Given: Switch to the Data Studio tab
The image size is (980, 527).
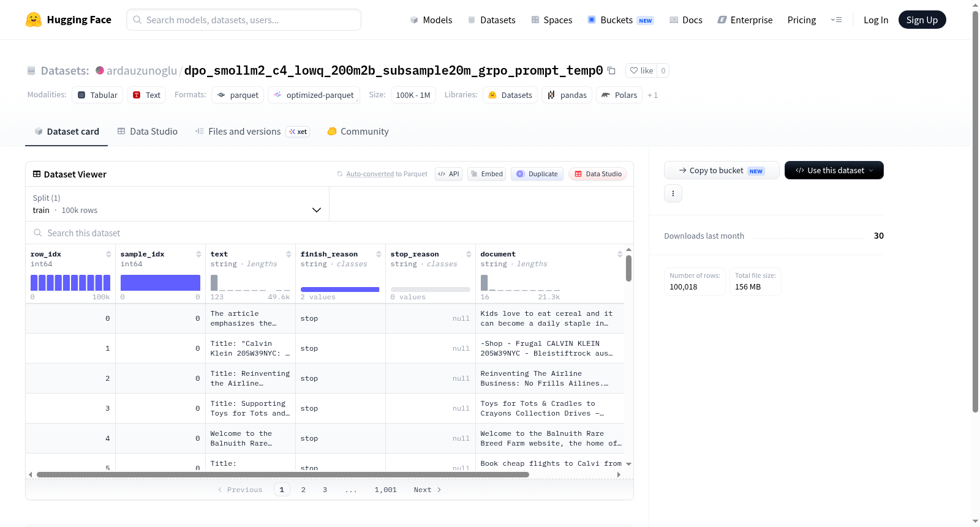Looking at the screenshot, I should (x=148, y=132).
